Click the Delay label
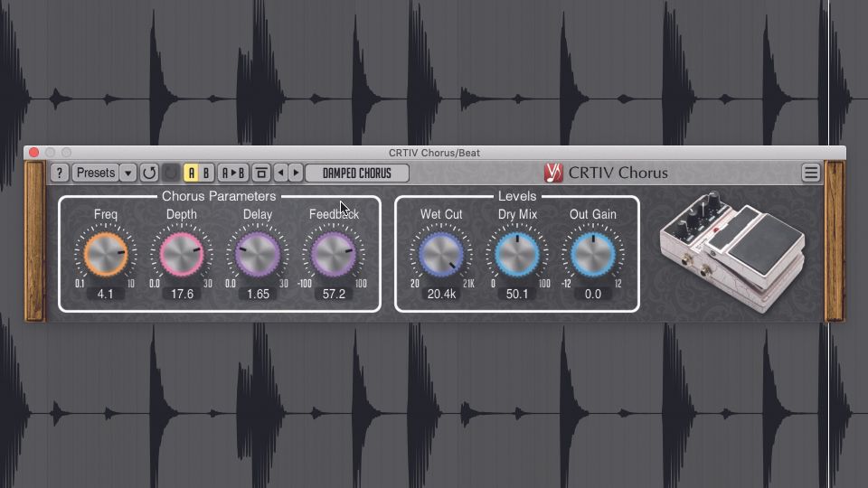The height and width of the screenshot is (488, 868). click(258, 214)
